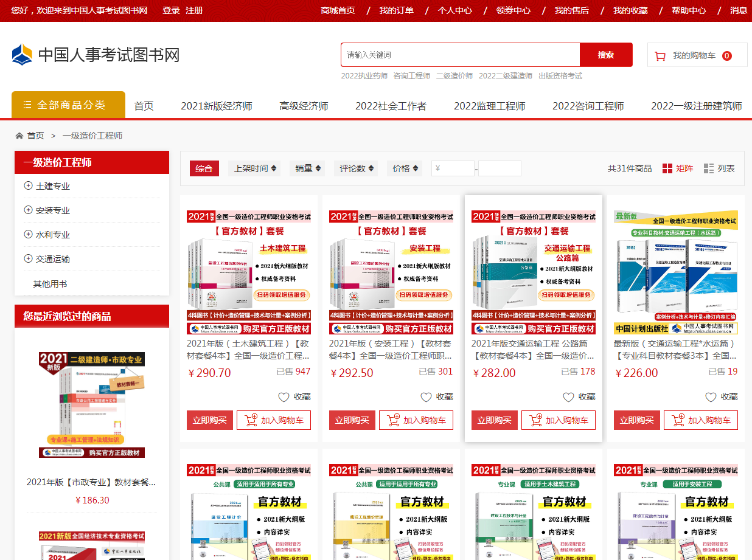The width and height of the screenshot is (752, 560).
Task: Open 我的订单 in top menu
Action: point(396,10)
